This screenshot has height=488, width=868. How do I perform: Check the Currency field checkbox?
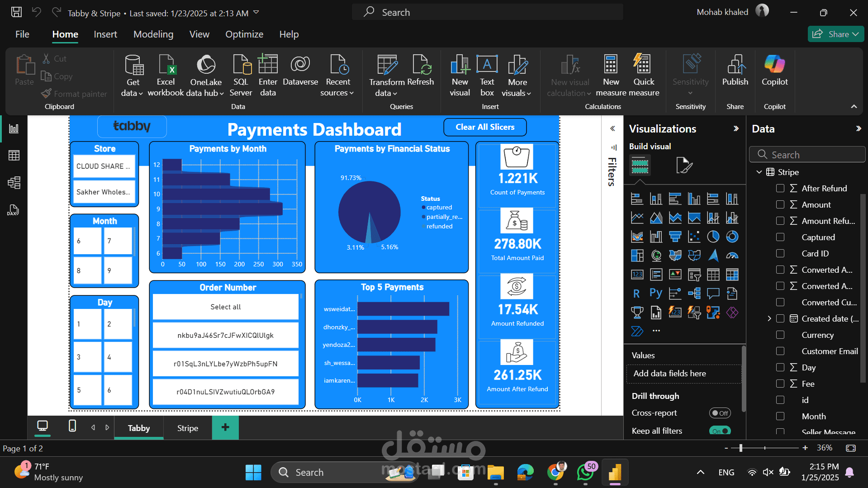point(780,335)
